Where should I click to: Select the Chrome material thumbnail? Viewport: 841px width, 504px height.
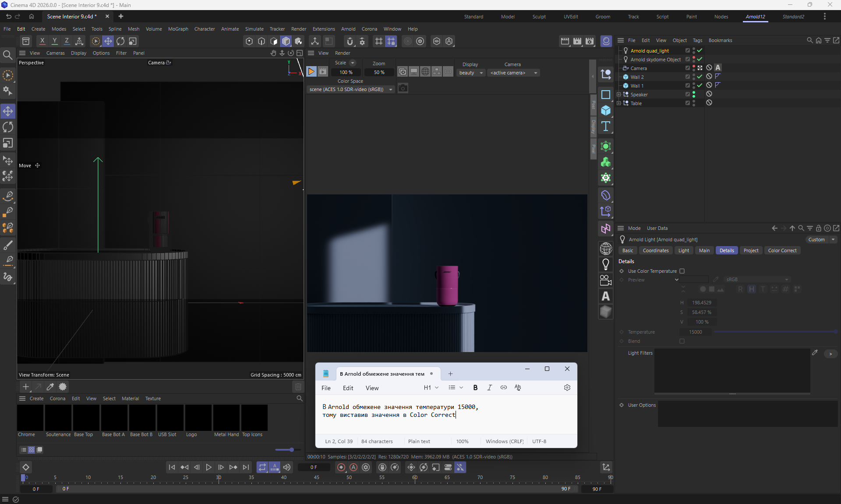30,418
